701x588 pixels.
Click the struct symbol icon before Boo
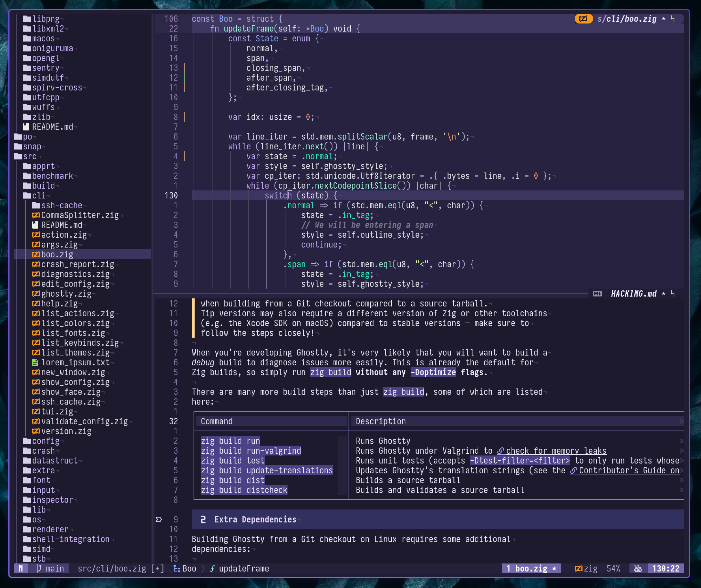[x=177, y=568]
